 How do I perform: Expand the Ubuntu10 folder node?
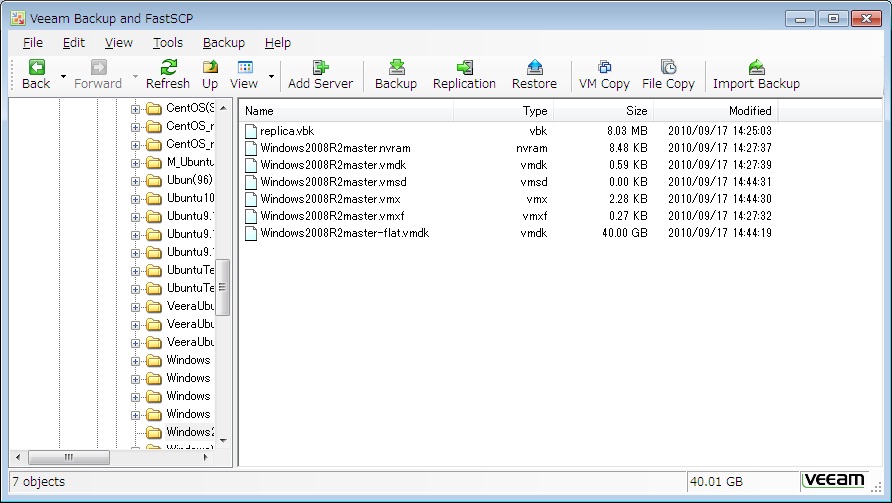(135, 199)
